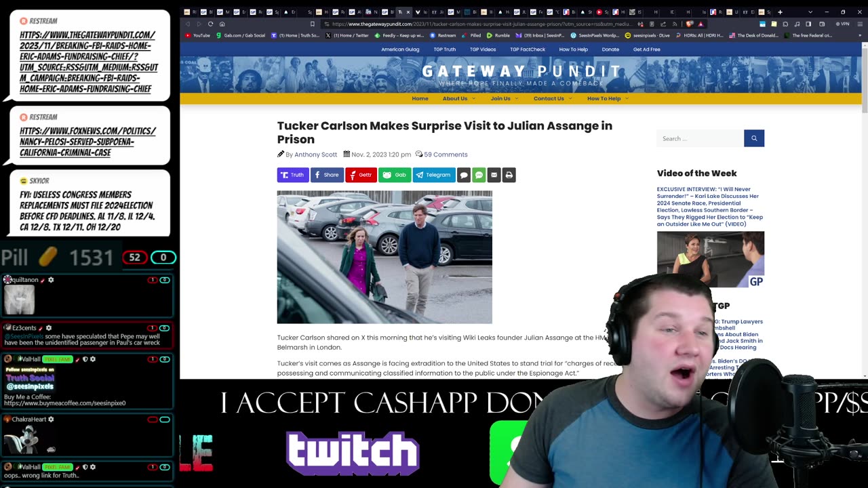868x488 pixels.
Task: Open YouTube bookmark
Action: [197, 35]
